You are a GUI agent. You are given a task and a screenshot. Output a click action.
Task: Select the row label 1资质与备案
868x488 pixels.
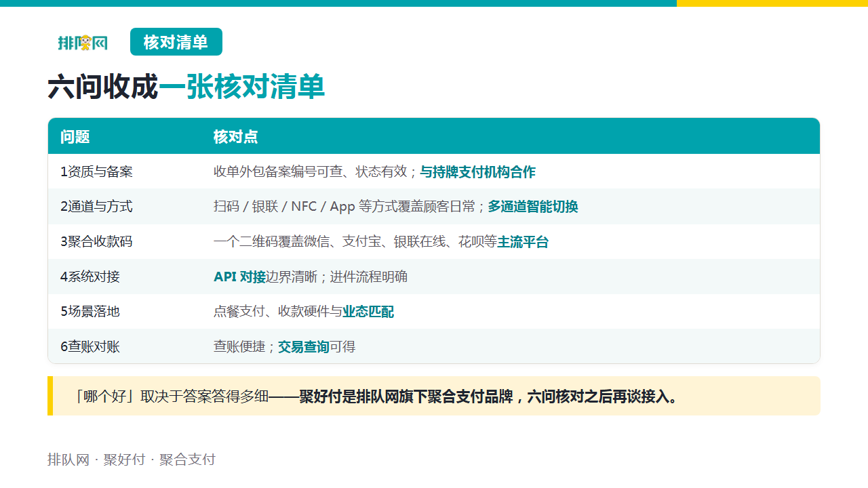click(96, 172)
